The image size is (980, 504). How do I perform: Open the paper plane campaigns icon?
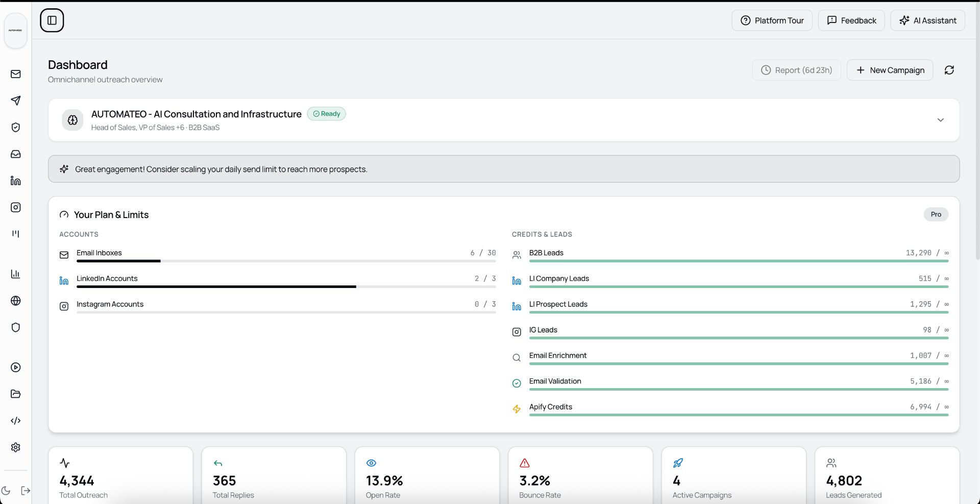click(x=16, y=101)
